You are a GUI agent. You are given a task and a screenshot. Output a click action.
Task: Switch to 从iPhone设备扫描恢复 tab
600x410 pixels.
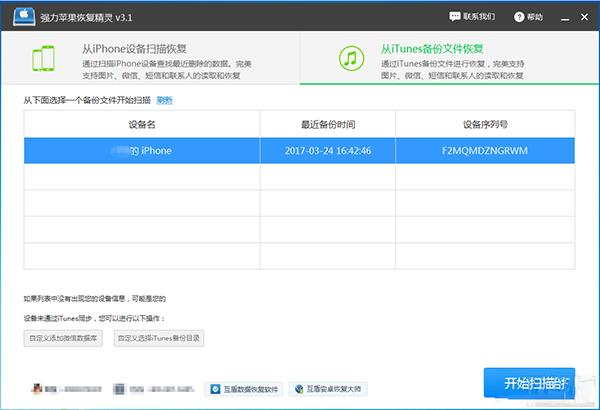click(x=150, y=58)
